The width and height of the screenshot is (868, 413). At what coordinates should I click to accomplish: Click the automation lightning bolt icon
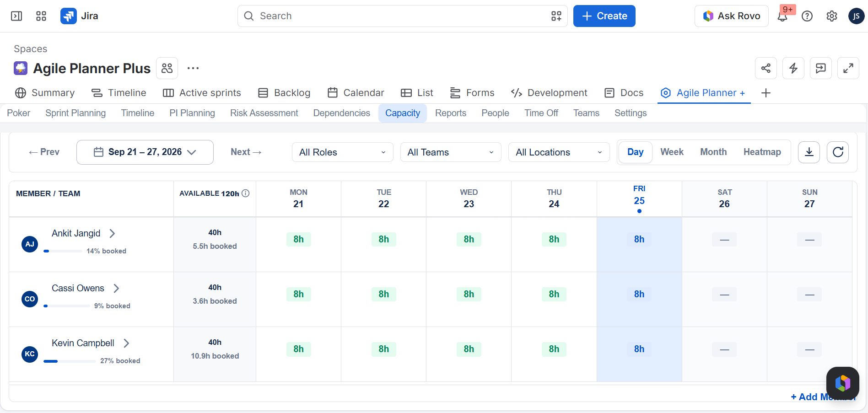[x=793, y=68]
